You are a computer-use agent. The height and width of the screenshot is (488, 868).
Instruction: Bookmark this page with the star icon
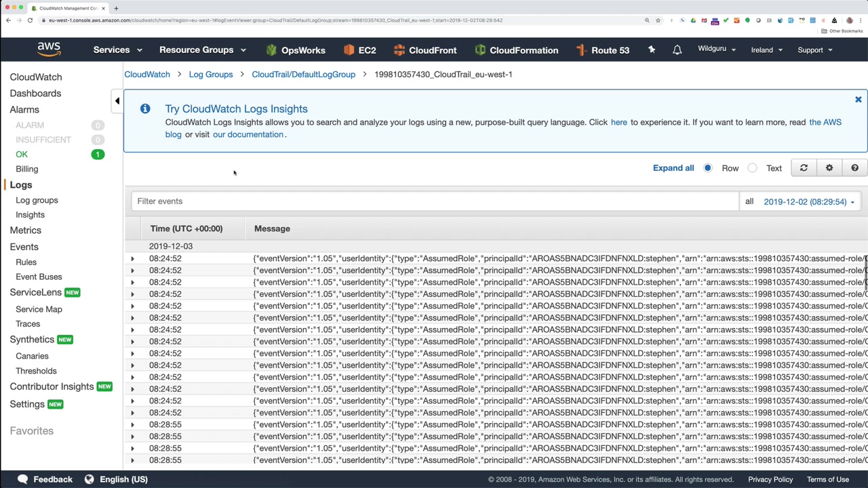(x=658, y=20)
